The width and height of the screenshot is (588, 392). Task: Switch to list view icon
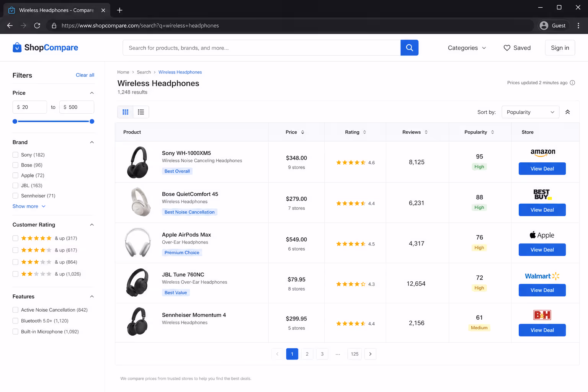coord(141,112)
